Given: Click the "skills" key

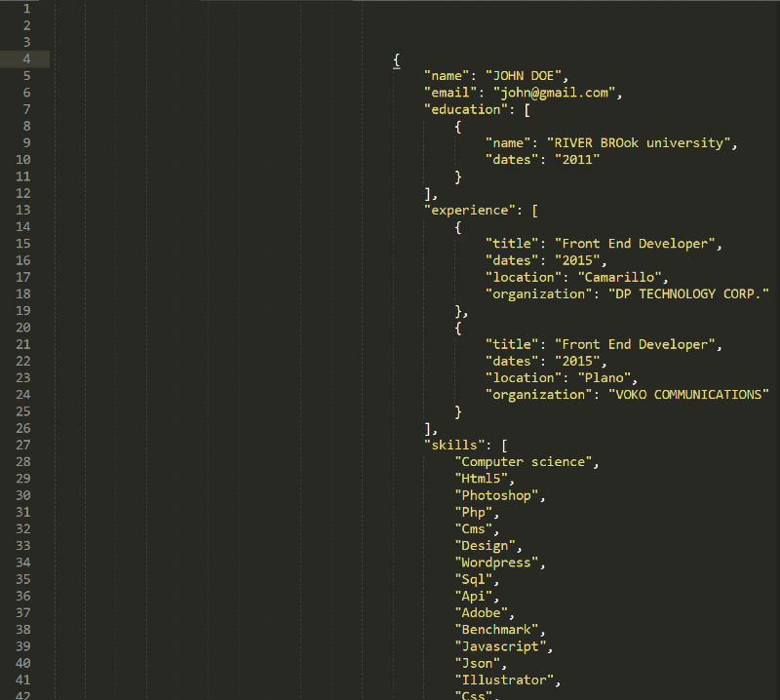Looking at the screenshot, I should tap(454, 445).
